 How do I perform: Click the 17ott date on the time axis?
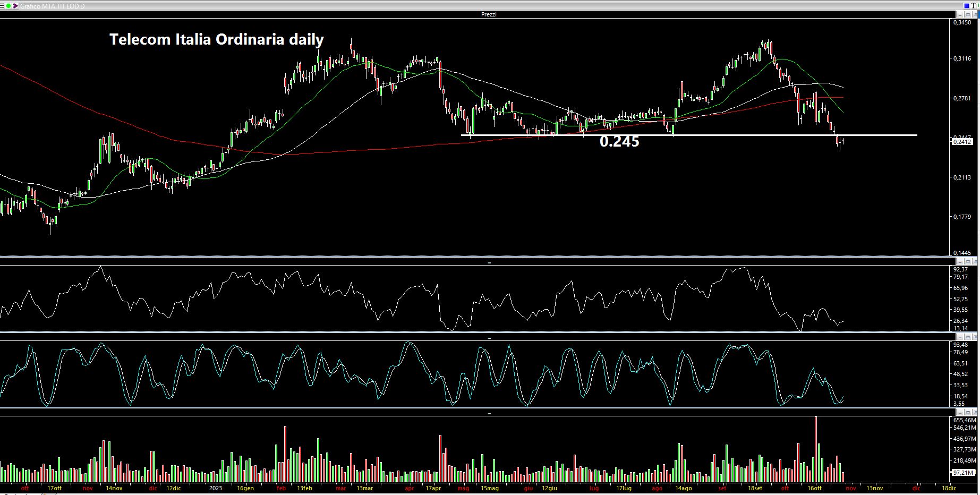54,488
